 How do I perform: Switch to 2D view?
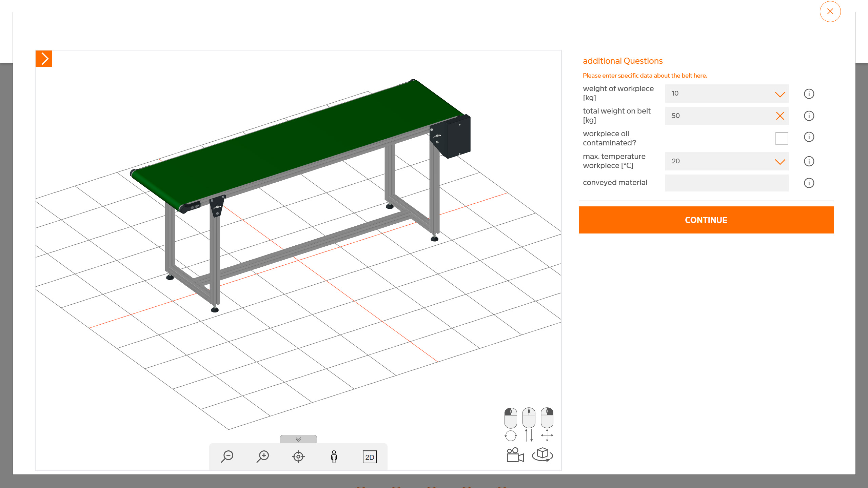[x=370, y=457]
